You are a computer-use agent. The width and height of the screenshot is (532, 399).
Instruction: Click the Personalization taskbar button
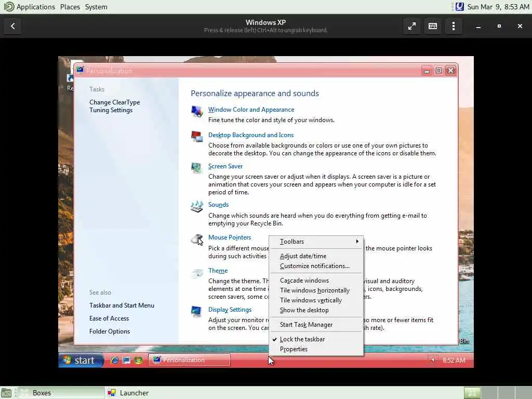tap(189, 360)
